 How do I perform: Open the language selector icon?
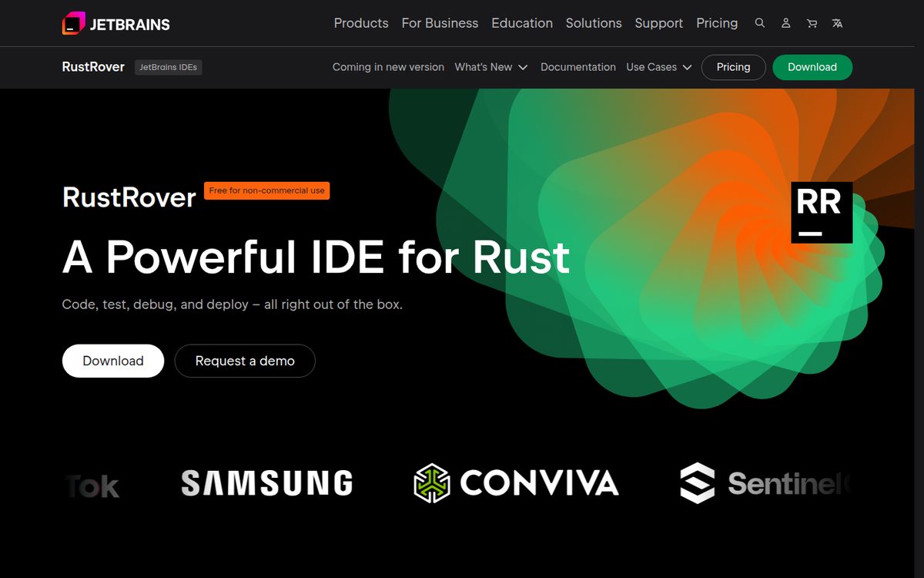tap(837, 23)
